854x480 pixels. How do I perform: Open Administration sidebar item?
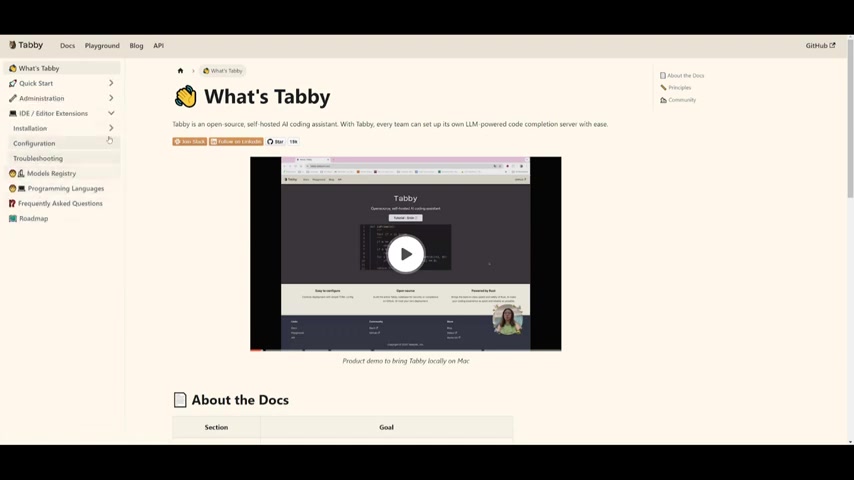(x=41, y=99)
